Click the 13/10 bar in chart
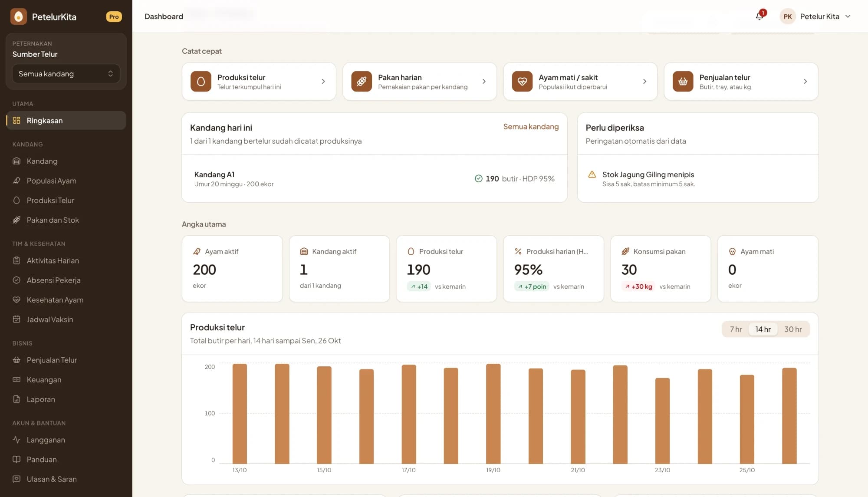The image size is (868, 497). [x=240, y=414]
